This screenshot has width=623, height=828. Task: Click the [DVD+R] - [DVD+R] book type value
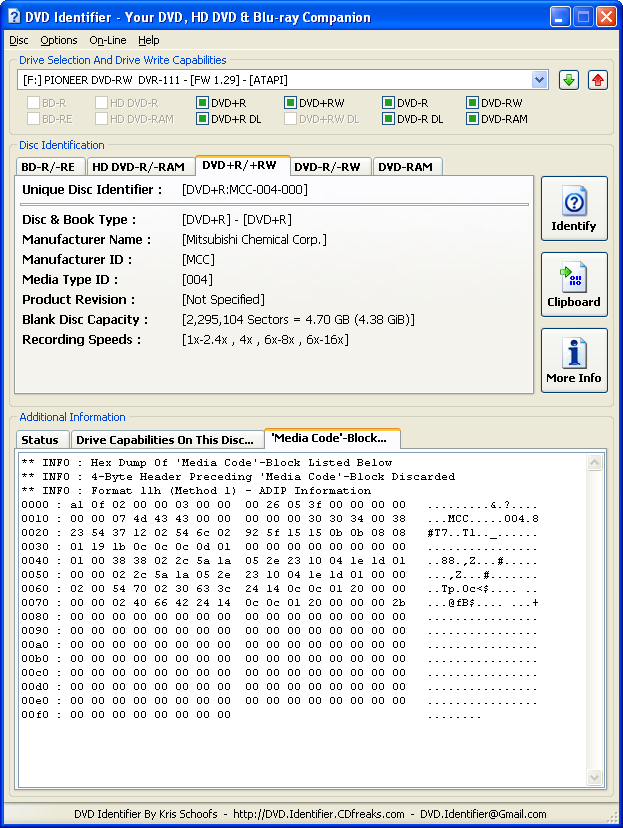(x=237, y=220)
